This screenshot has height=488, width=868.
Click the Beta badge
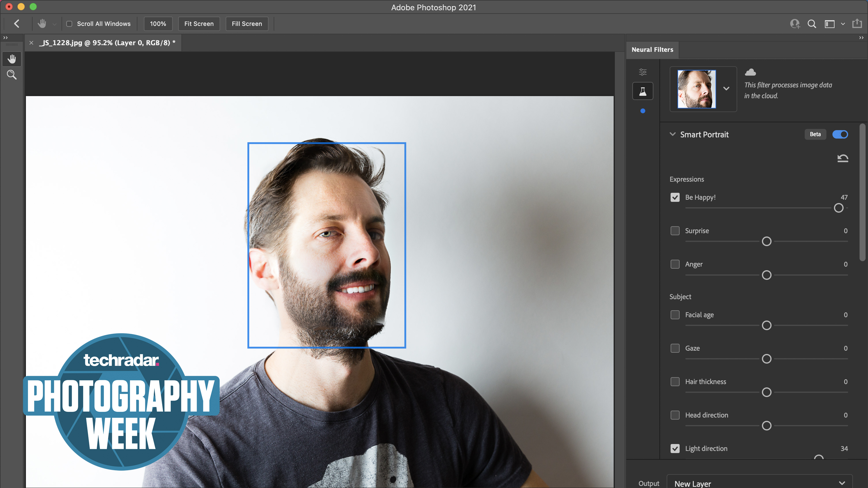[x=815, y=134]
